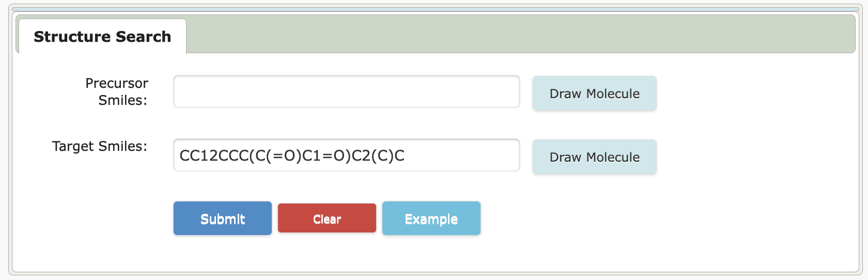This screenshot has height=280, width=868.
Task: Place cursor in CC12CCC(C(=O)C1=O)C2(C)C text
Action: (x=292, y=155)
